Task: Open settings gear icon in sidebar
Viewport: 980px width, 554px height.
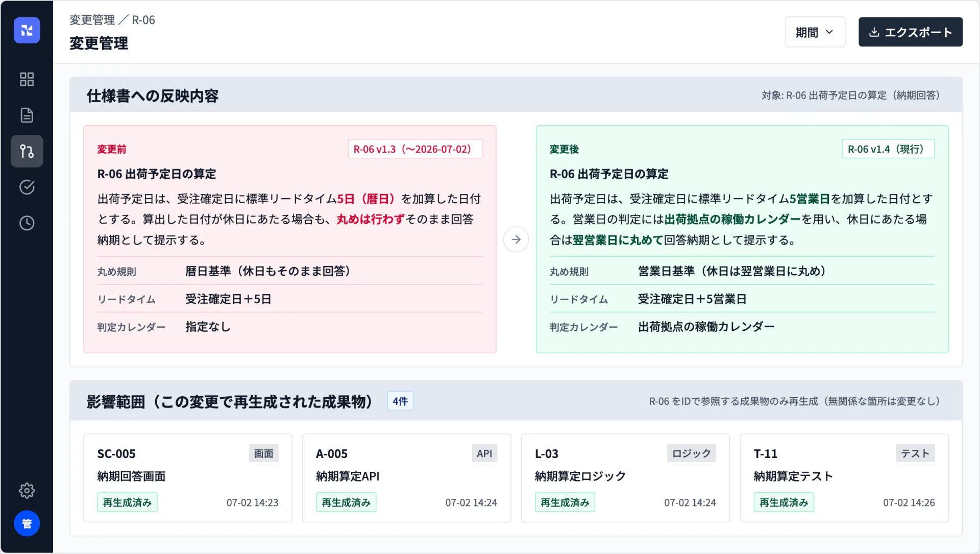Action: tap(27, 491)
